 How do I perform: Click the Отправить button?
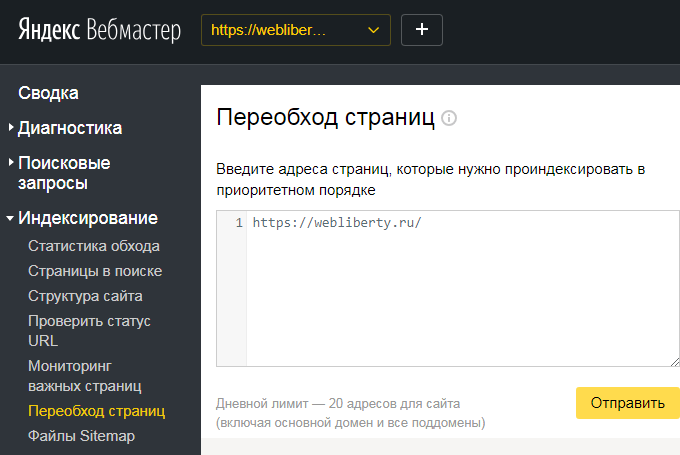(x=628, y=403)
